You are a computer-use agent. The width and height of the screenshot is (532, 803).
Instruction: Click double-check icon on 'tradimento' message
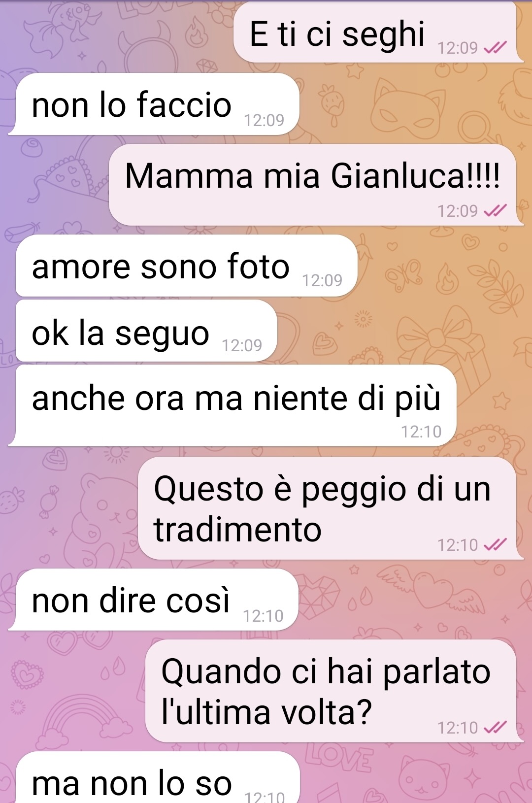coord(495,545)
